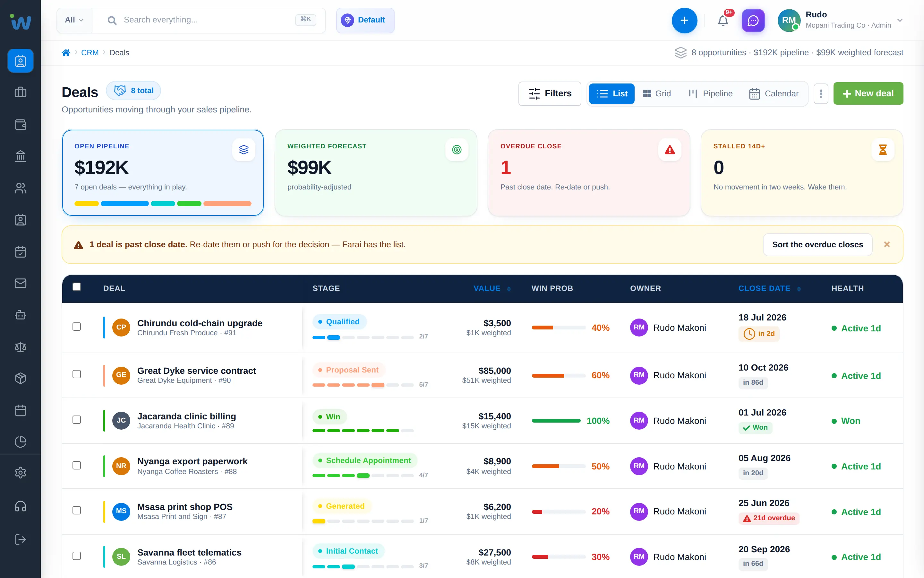Click the 8 total deals badge
The image size is (924, 578).
[133, 91]
